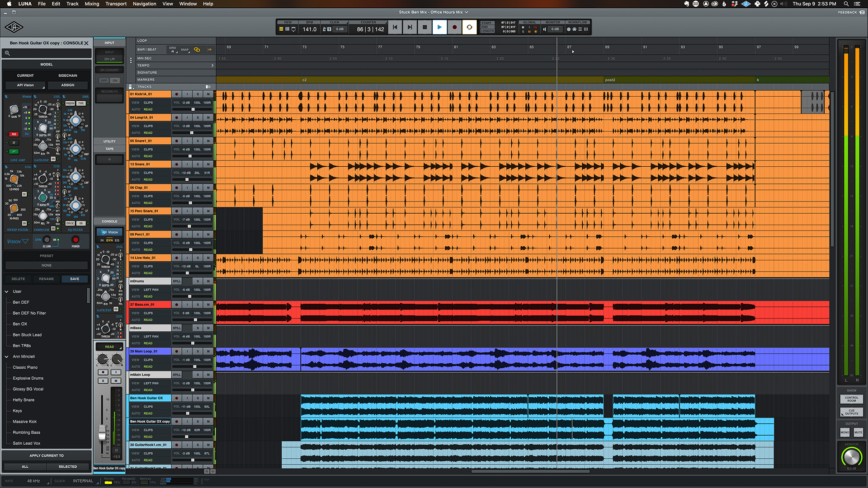Expand the TEMPO lane chevron

[x=212, y=65]
